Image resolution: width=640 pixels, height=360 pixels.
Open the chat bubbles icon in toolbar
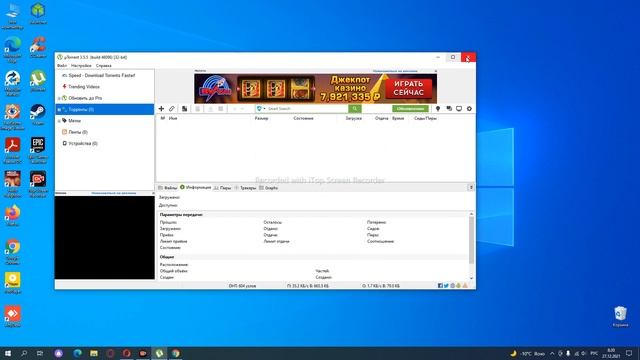tap(449, 109)
